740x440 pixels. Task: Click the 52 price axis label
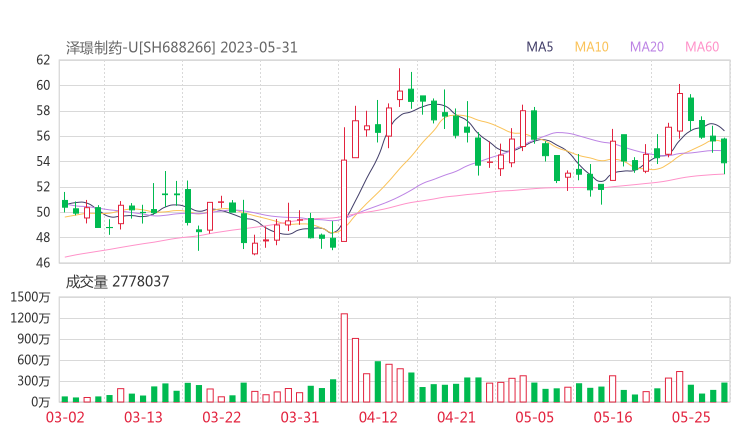[x=43, y=187]
